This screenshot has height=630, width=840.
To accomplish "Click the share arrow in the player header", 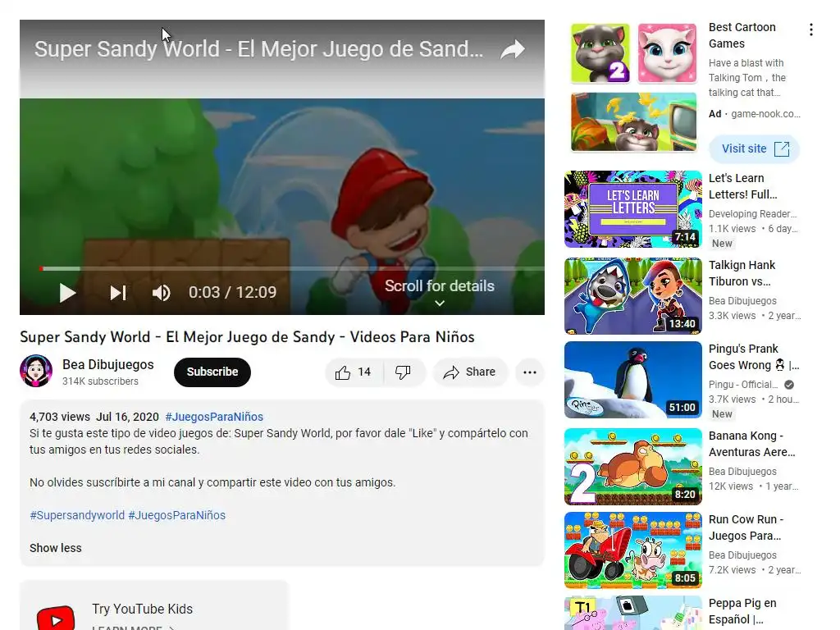I will point(513,49).
